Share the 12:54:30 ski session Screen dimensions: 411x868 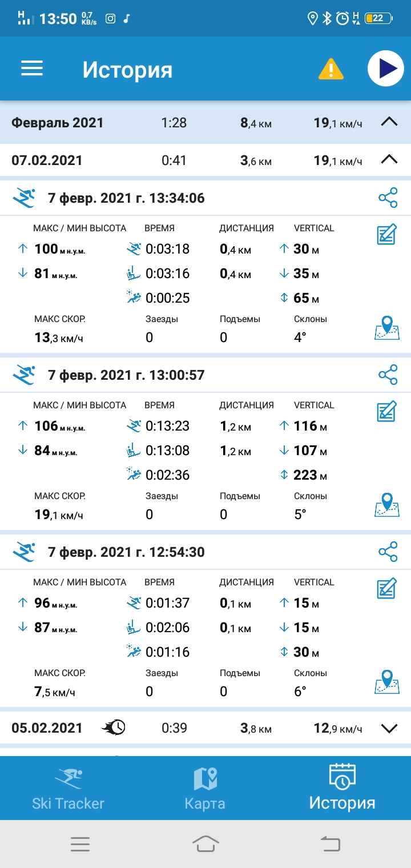(x=388, y=552)
